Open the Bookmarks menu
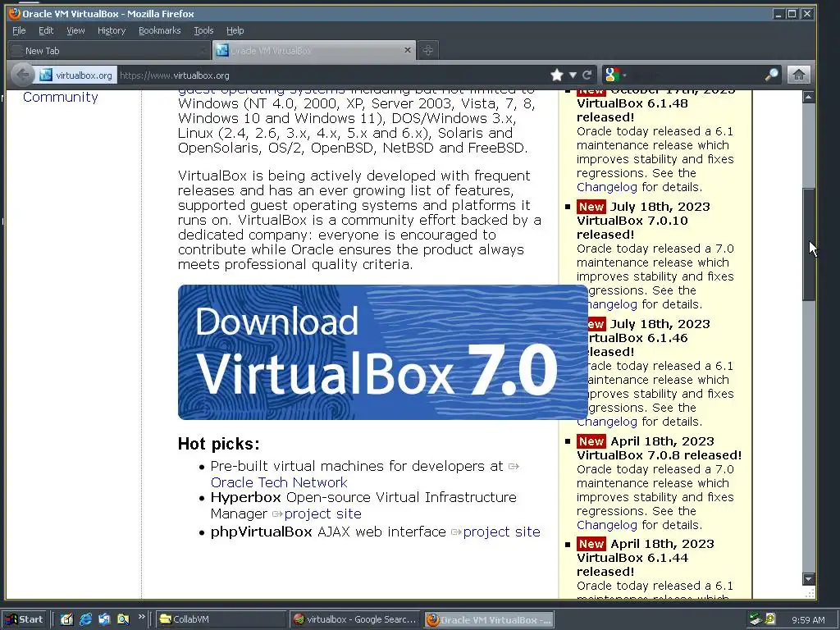840x630 pixels. pos(160,30)
